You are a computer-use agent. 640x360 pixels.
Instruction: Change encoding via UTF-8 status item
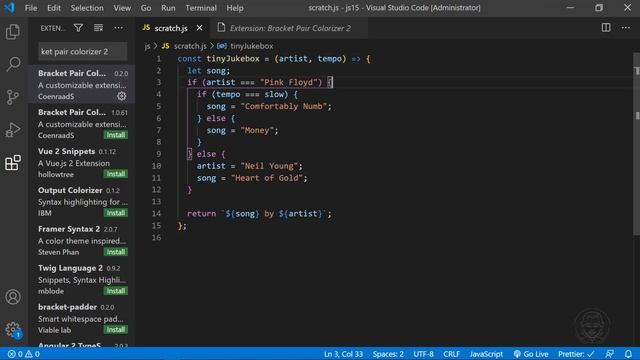(423, 354)
